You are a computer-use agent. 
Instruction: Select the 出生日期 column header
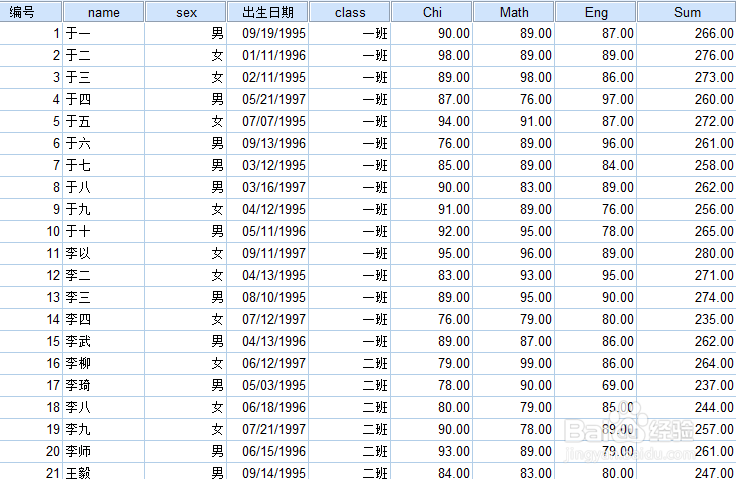tap(268, 12)
